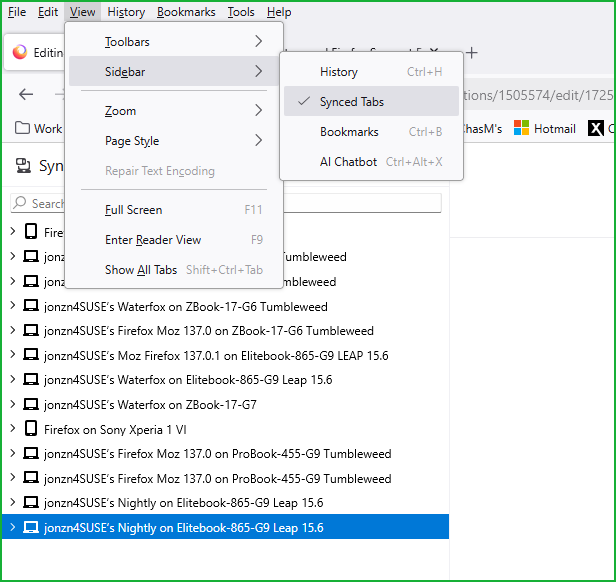Select the Sidebar submenu entry
Image resolution: width=616 pixels, height=582 pixels.
[174, 71]
